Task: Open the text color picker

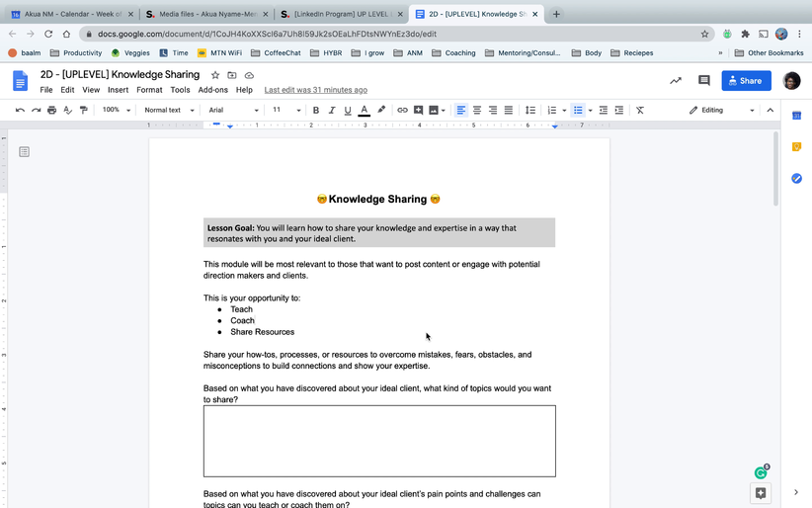Action: pos(365,110)
